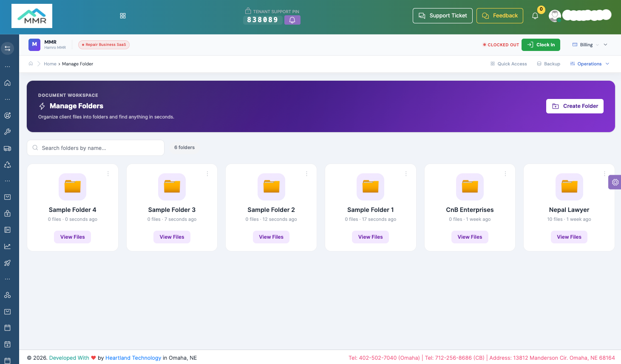Expand the Operations dropdown
Image resolution: width=621 pixels, height=364 pixels.
[590, 64]
